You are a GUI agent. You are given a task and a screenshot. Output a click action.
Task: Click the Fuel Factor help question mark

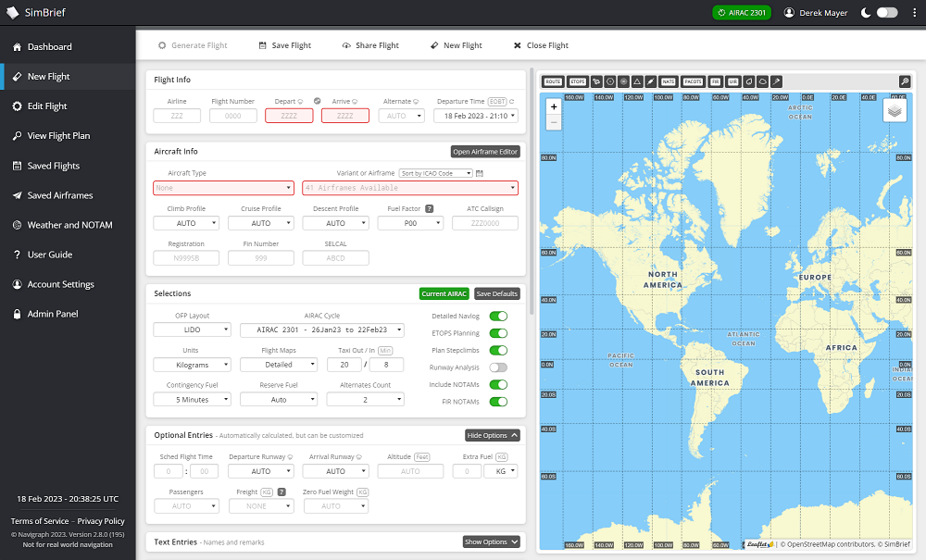[430, 208]
